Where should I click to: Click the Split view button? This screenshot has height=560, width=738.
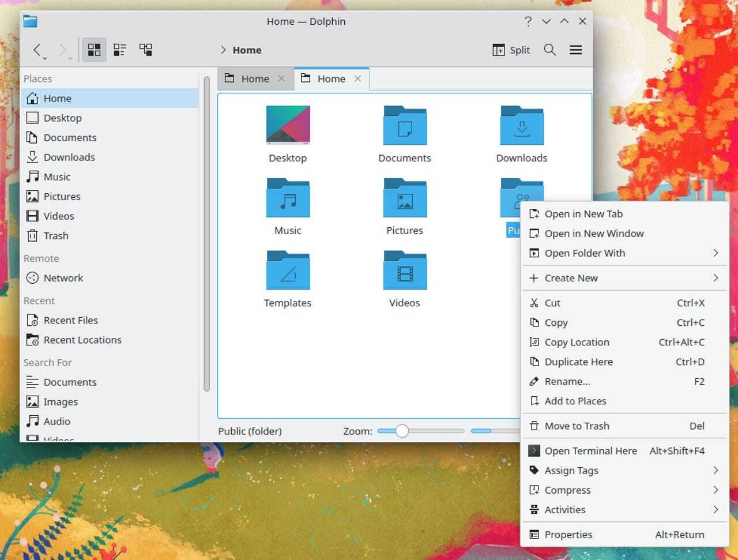511,50
